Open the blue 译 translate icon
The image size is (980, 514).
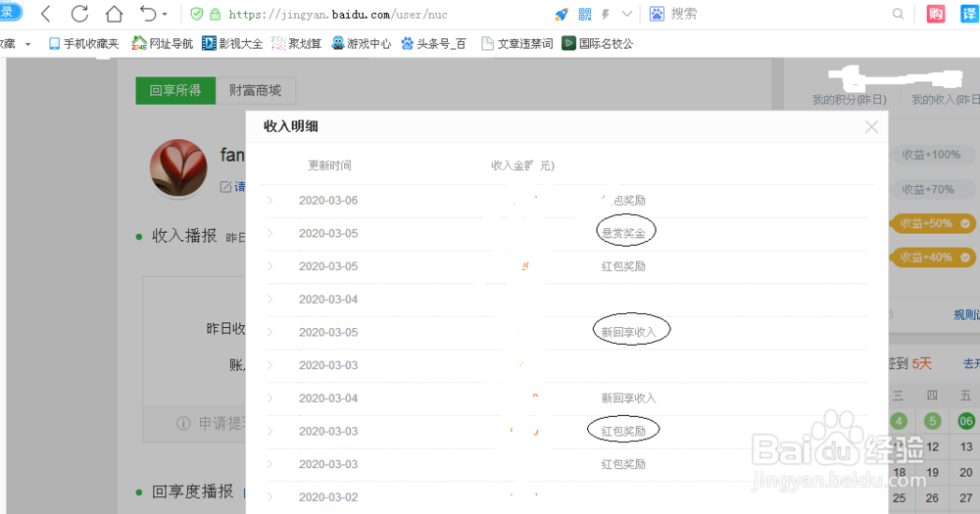(970, 14)
